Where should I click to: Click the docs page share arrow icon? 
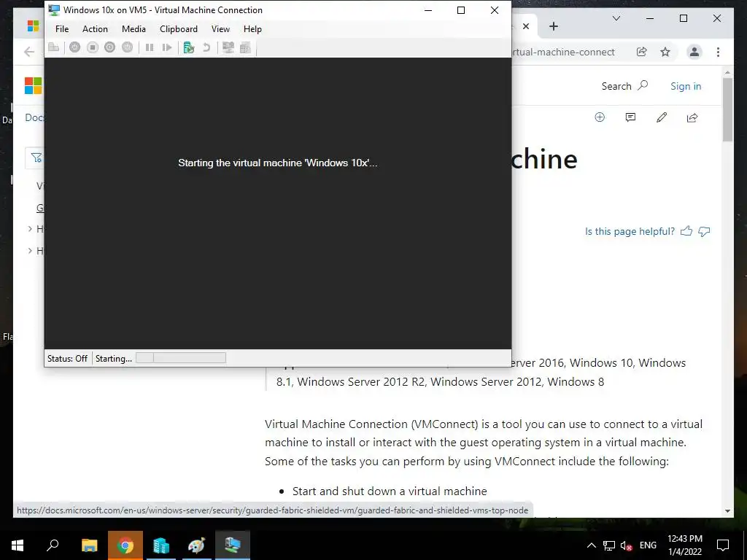(692, 117)
